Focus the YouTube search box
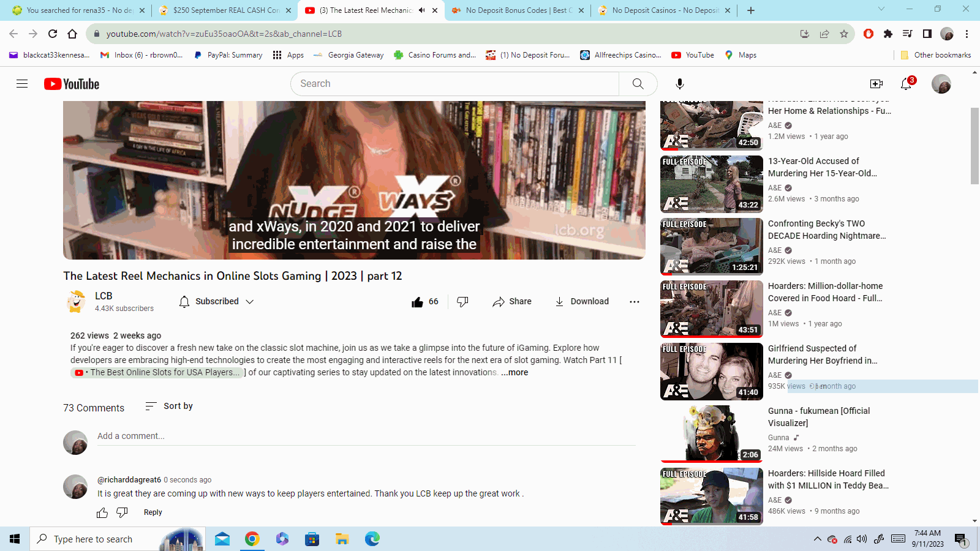 454,84
